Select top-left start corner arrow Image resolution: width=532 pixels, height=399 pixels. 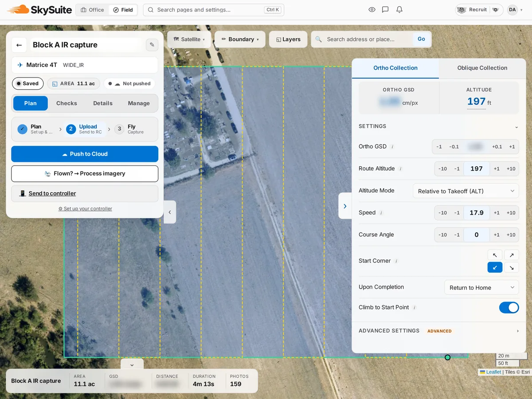(495, 255)
